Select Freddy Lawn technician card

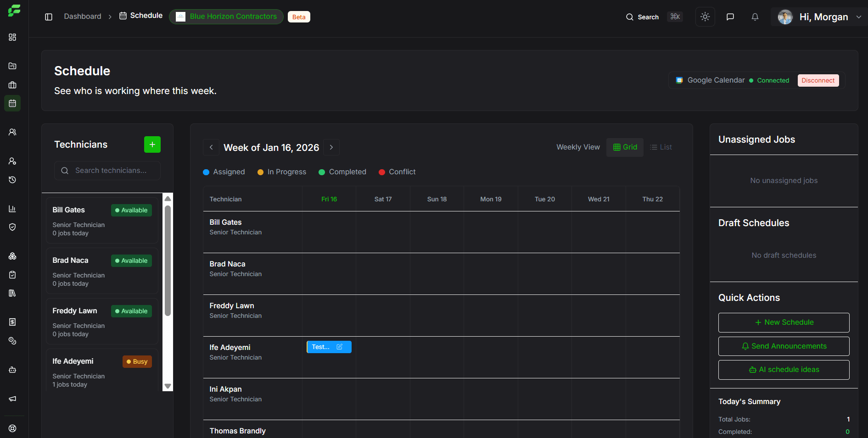pos(102,322)
